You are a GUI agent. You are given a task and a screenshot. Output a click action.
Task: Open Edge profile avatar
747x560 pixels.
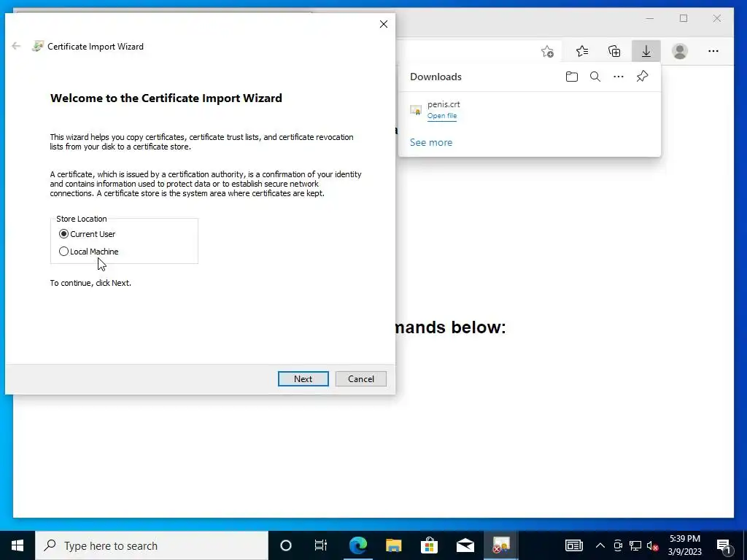coord(680,51)
